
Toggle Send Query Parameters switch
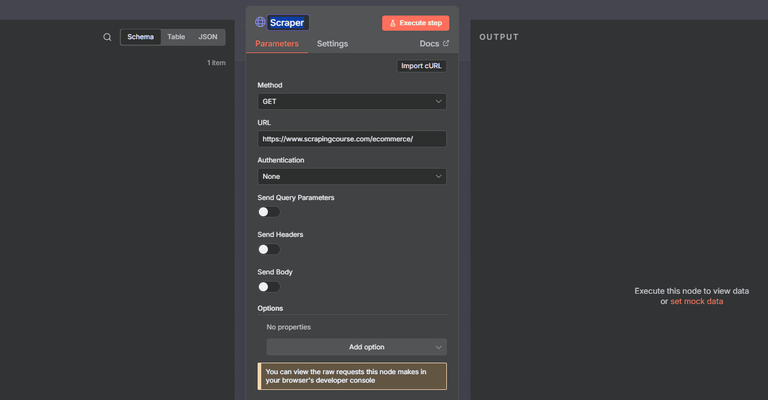(269, 212)
